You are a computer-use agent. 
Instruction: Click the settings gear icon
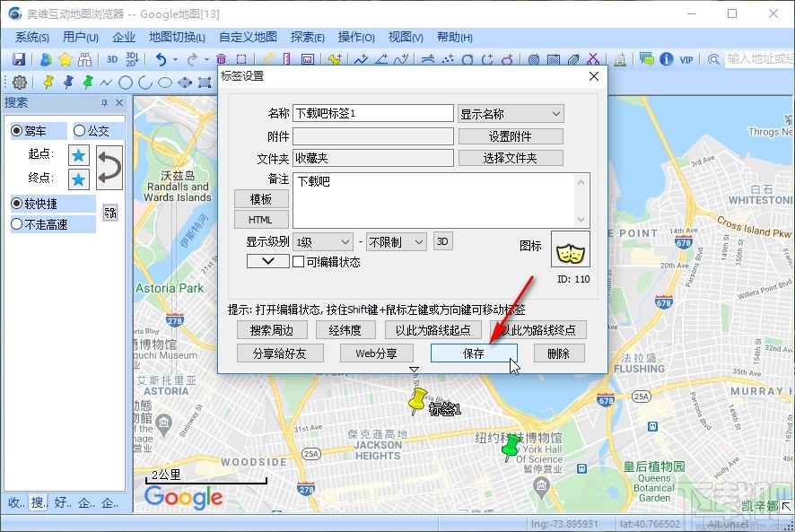(x=19, y=82)
